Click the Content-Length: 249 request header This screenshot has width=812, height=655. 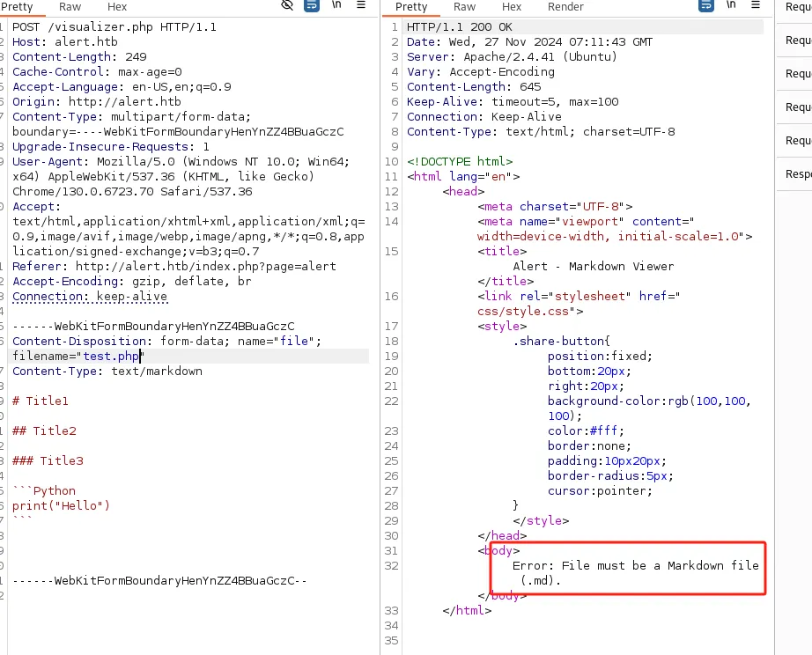click(x=79, y=57)
